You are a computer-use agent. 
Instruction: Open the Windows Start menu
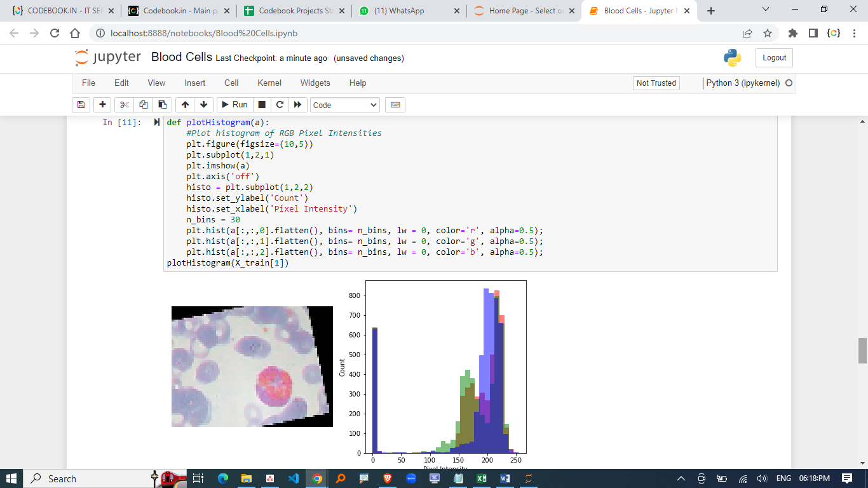(11, 478)
